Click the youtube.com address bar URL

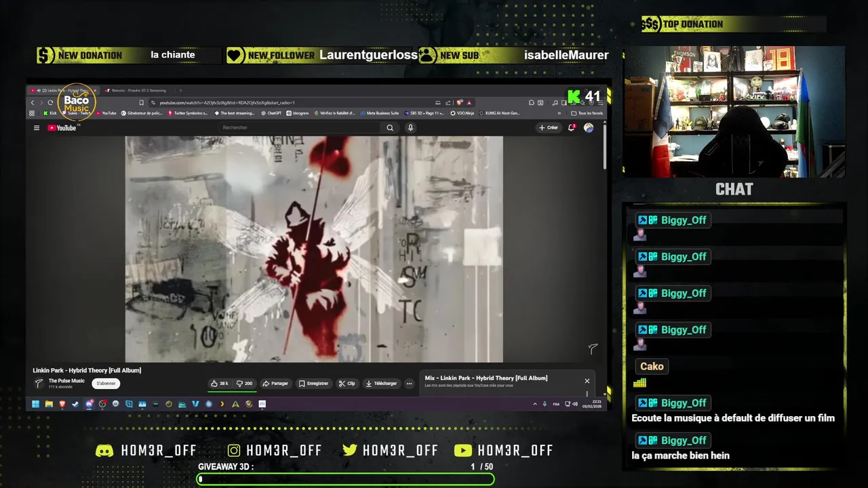(x=226, y=102)
